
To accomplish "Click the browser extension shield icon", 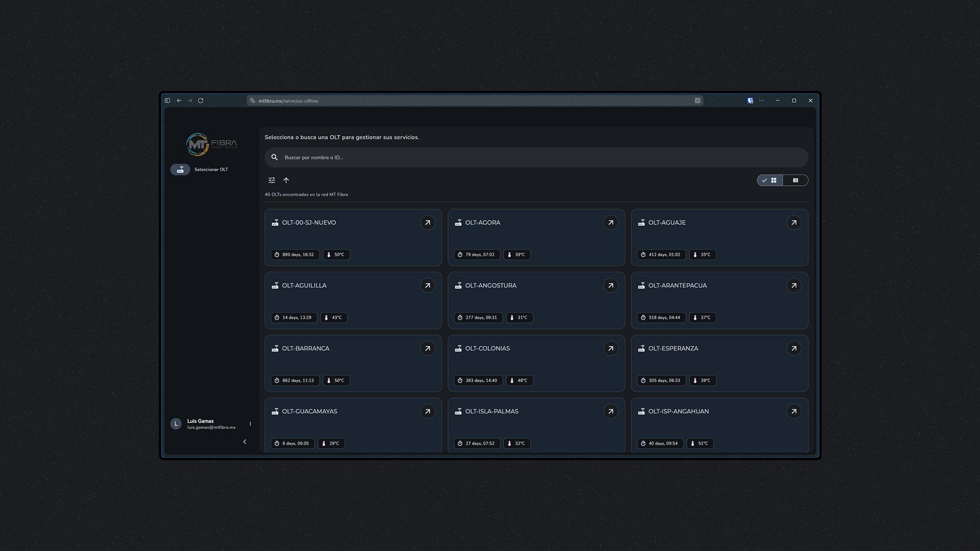I will coord(750,101).
